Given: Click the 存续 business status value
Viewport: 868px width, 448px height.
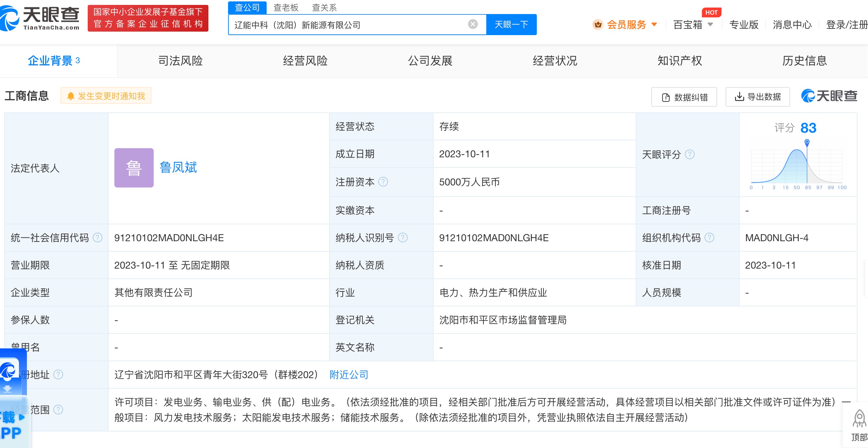Looking at the screenshot, I should [449, 126].
